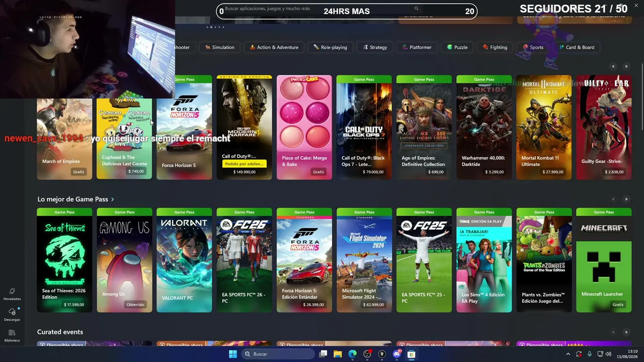Show previous Lo mejor de Game Pass items
Viewport: 644px width, 362px height.
pos(613,200)
